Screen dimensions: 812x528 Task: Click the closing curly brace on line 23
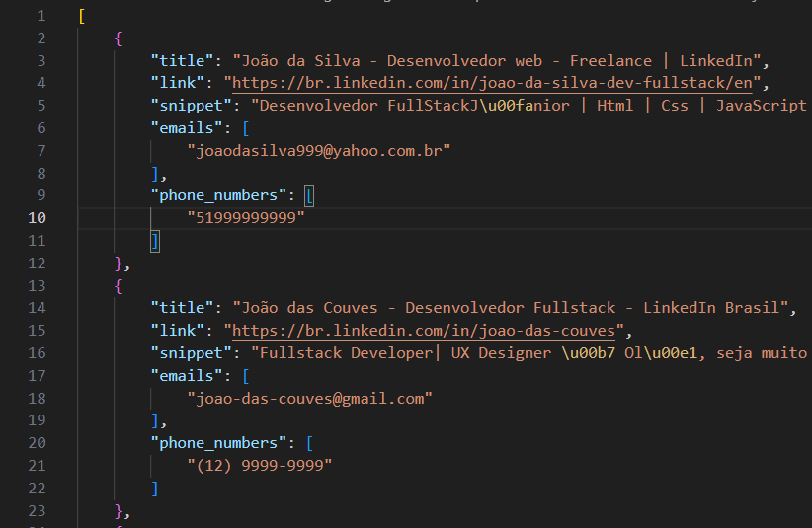[119, 511]
